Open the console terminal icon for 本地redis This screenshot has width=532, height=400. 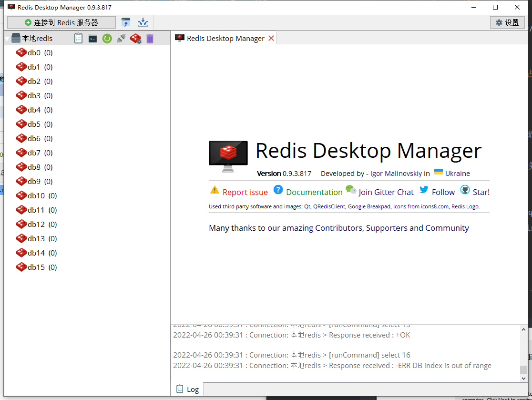pos(93,39)
